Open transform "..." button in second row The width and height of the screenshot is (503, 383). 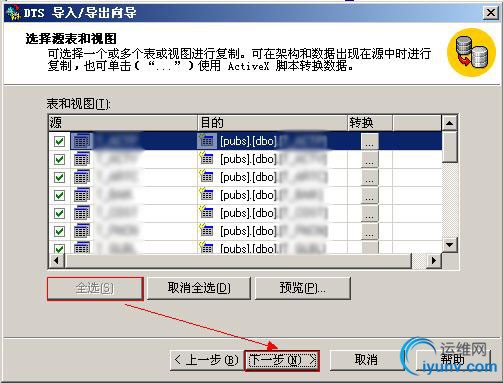point(370,159)
